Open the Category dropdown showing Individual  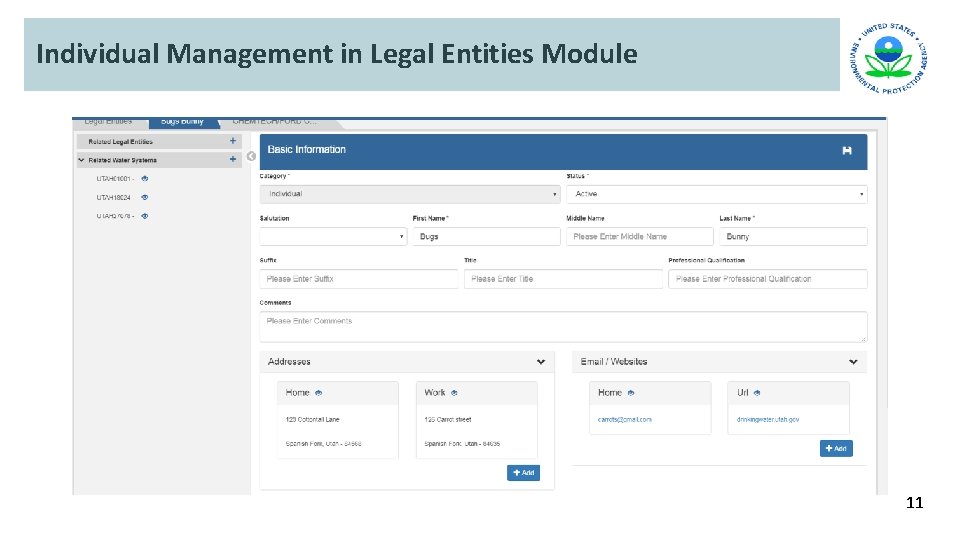point(410,194)
